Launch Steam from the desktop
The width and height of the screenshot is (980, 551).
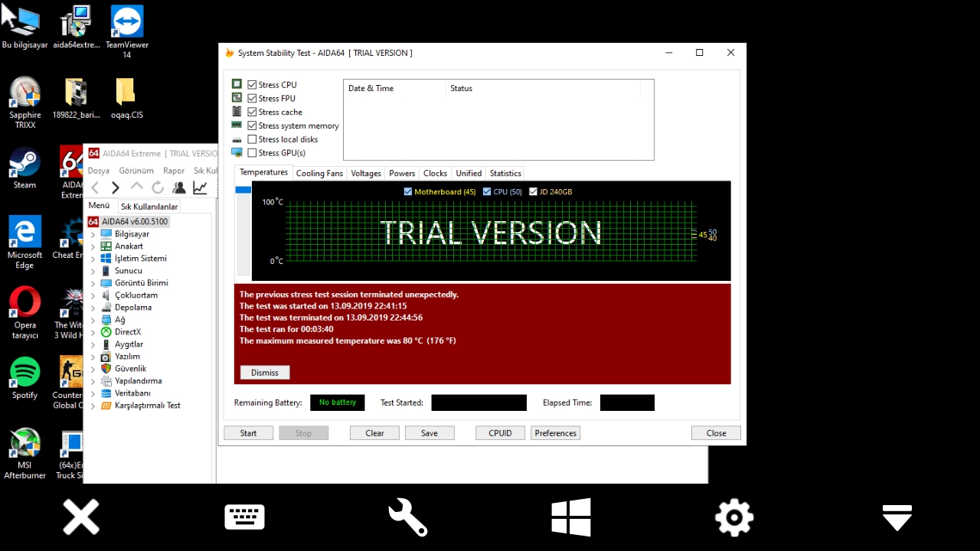(24, 168)
